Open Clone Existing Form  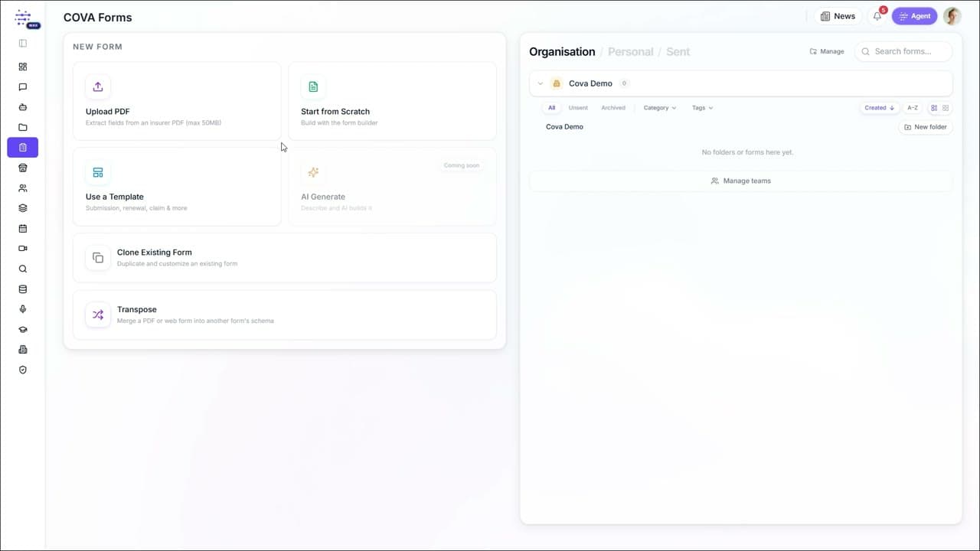coord(285,258)
